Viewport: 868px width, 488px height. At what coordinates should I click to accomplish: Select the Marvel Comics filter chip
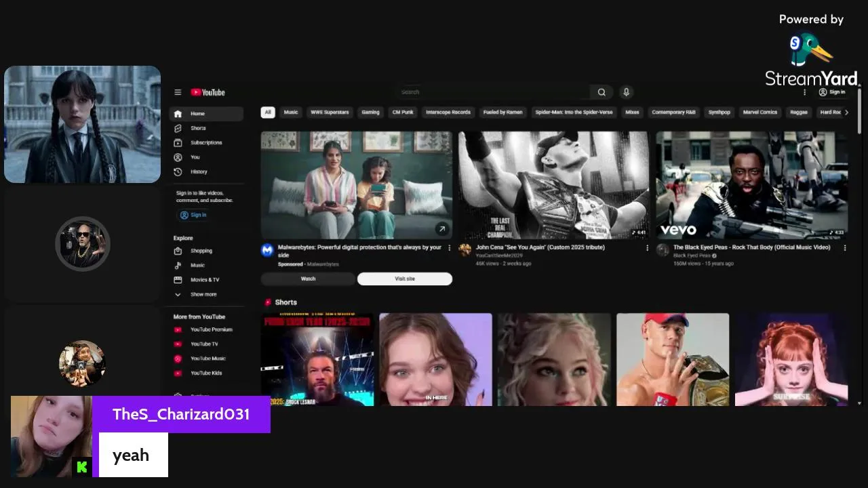[760, 112]
